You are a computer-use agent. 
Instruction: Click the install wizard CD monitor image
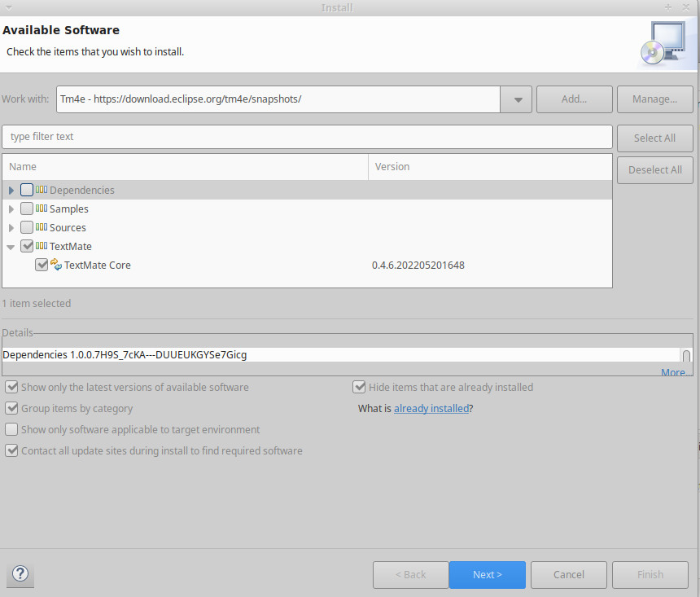click(x=664, y=43)
